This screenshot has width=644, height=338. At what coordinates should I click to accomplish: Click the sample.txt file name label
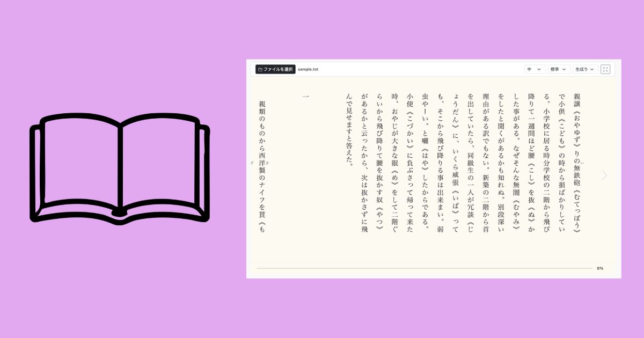click(308, 69)
